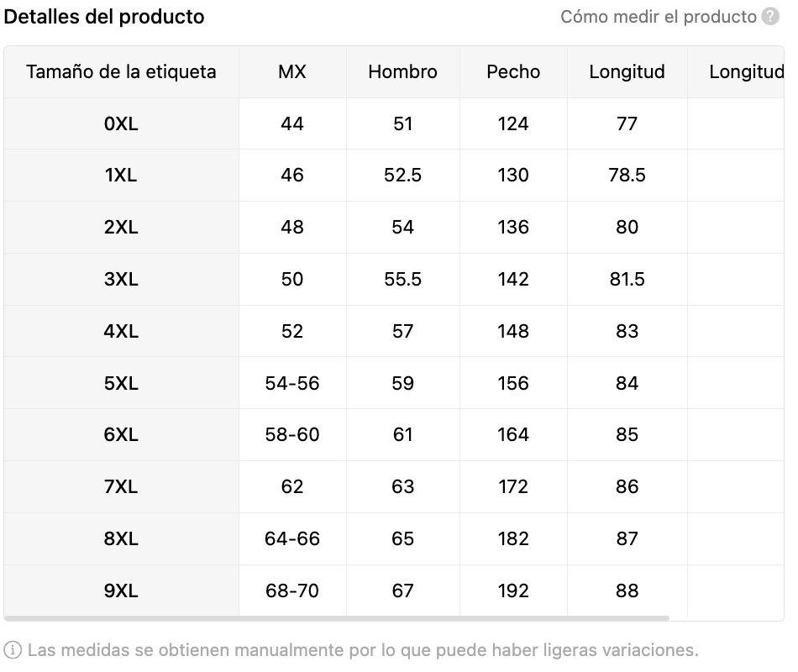Click the info icon beside measurements note

[13, 650]
